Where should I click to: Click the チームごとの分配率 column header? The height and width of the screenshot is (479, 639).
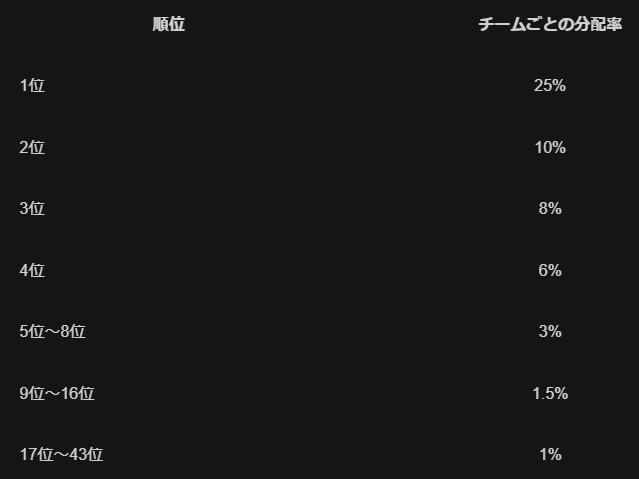click(x=550, y=25)
